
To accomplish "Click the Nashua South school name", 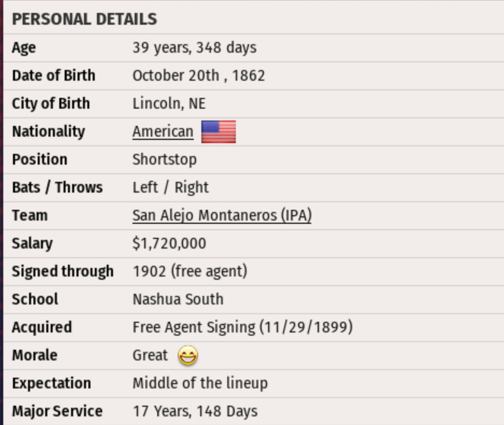I will point(178,300).
